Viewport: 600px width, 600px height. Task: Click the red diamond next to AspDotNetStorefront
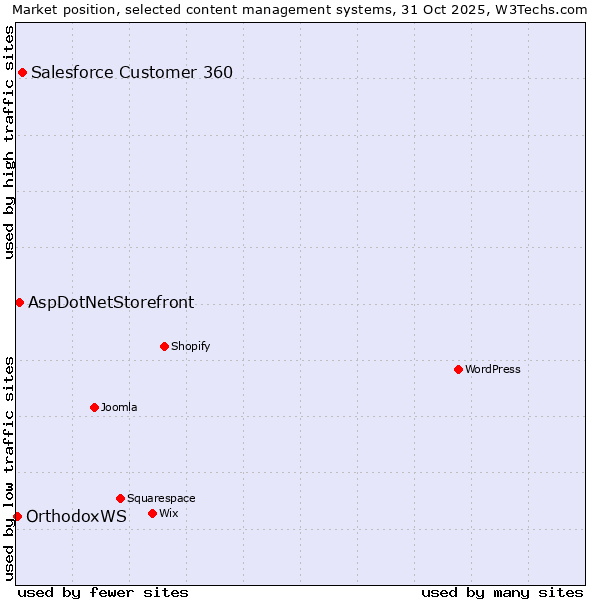click(19, 302)
